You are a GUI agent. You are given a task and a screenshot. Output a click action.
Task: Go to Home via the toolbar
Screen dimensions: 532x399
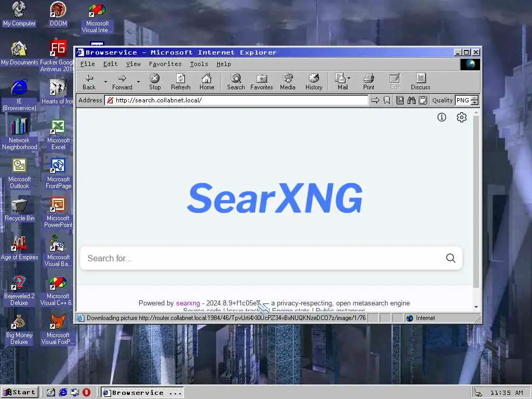pos(207,82)
